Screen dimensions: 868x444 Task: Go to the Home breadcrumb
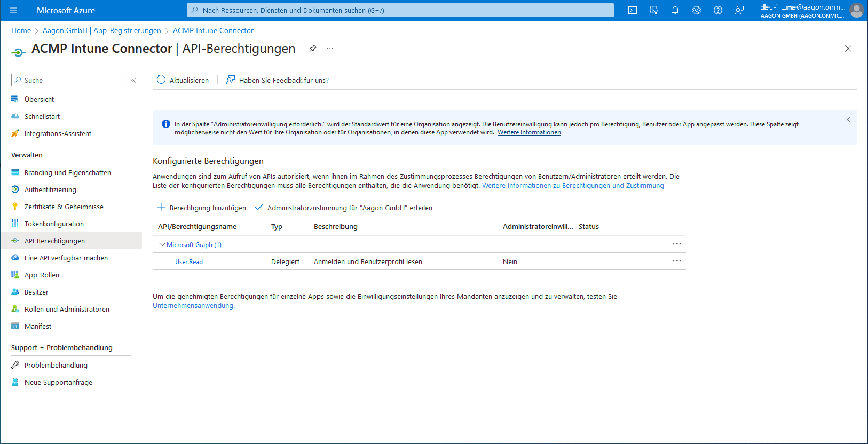click(x=21, y=30)
